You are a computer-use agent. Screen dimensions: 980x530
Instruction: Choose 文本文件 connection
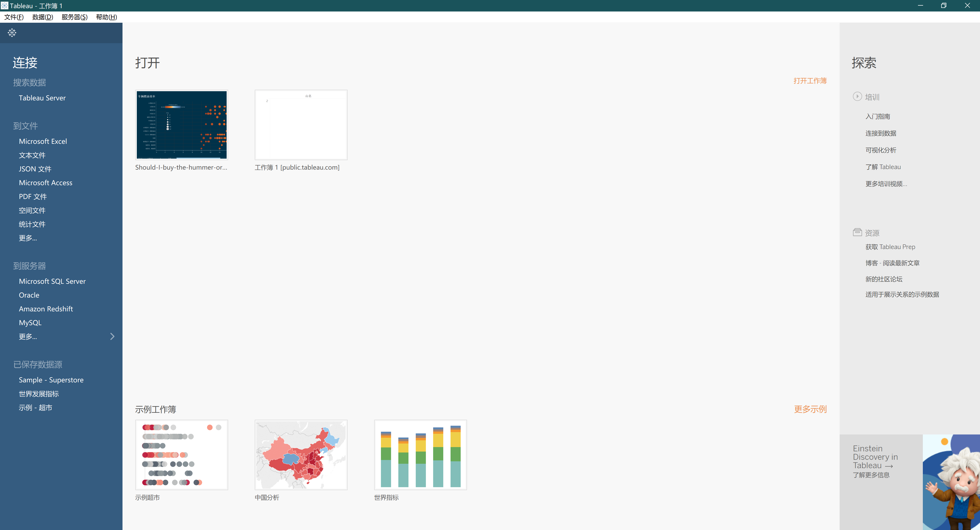tap(32, 155)
